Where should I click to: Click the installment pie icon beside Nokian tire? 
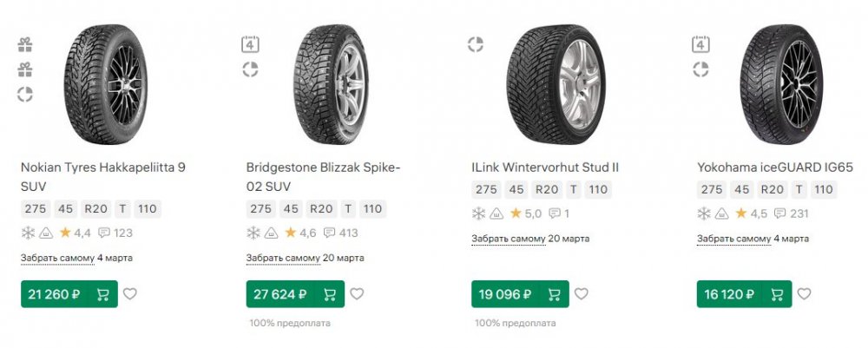(25, 95)
